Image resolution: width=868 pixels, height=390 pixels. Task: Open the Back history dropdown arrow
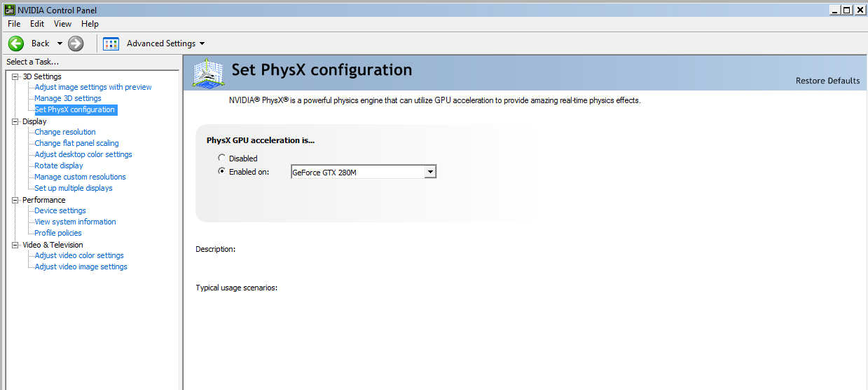click(x=60, y=43)
